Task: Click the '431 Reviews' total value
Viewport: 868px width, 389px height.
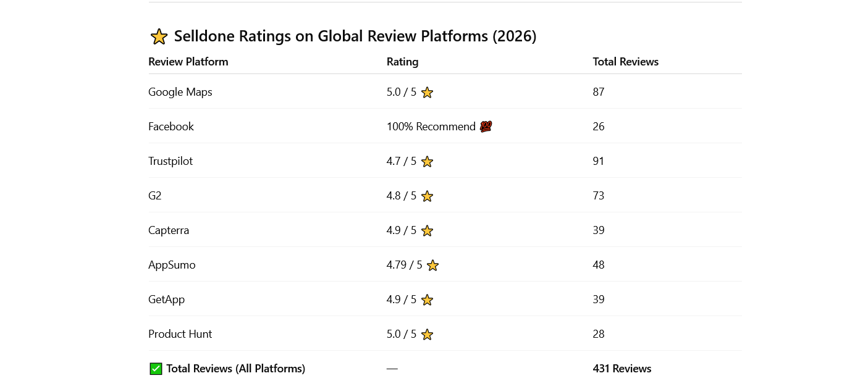Action: click(622, 369)
